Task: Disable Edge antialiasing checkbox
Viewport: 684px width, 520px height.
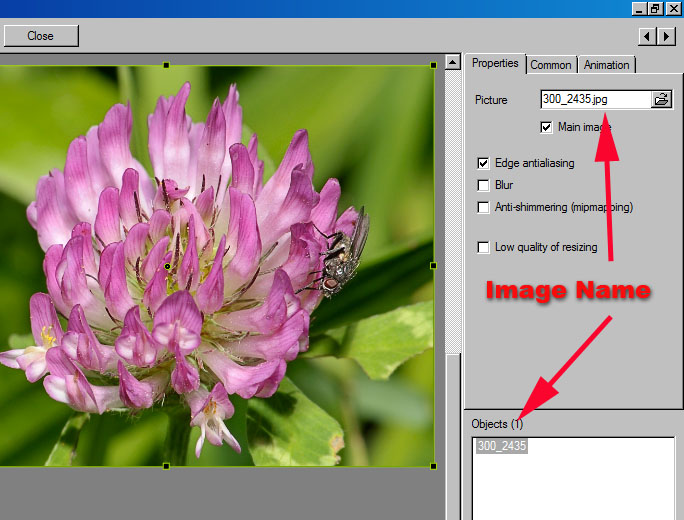Action: (484, 163)
